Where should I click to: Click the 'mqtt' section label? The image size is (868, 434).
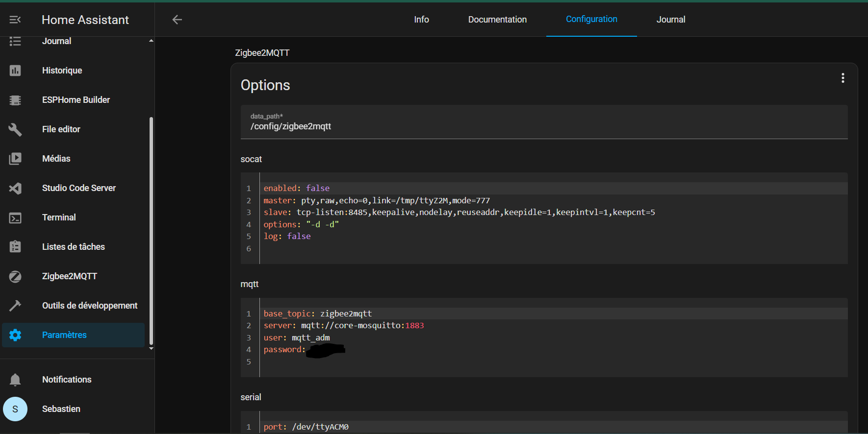250,284
